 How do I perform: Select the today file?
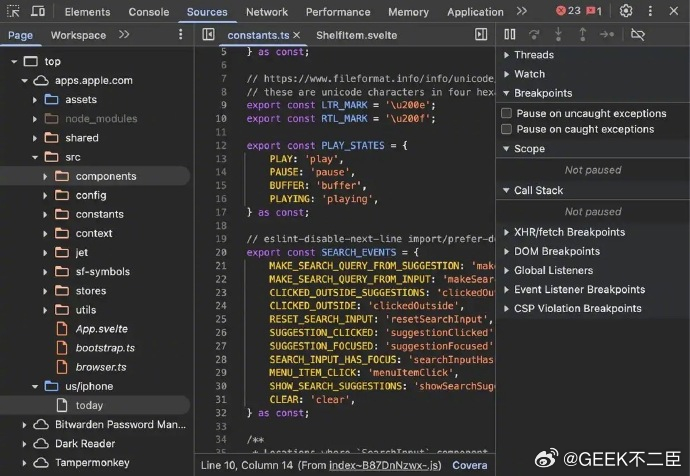click(x=89, y=406)
